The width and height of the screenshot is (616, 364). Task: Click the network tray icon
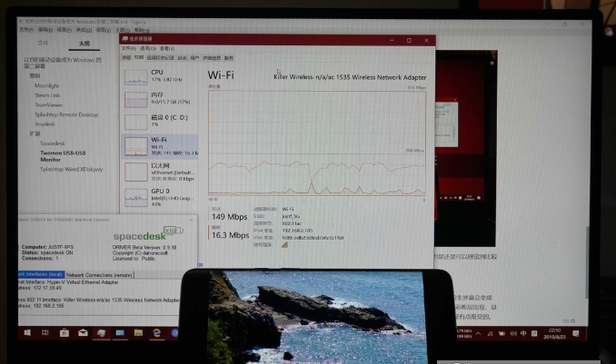pos(490,333)
